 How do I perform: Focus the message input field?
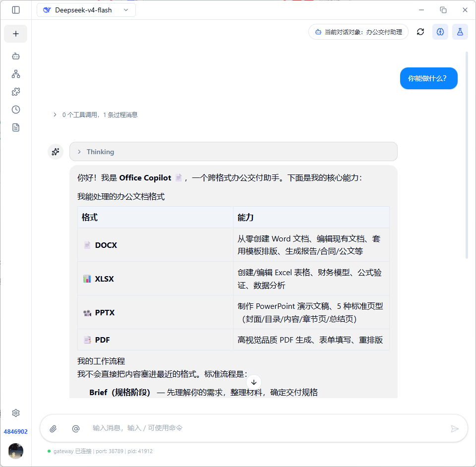267,428
